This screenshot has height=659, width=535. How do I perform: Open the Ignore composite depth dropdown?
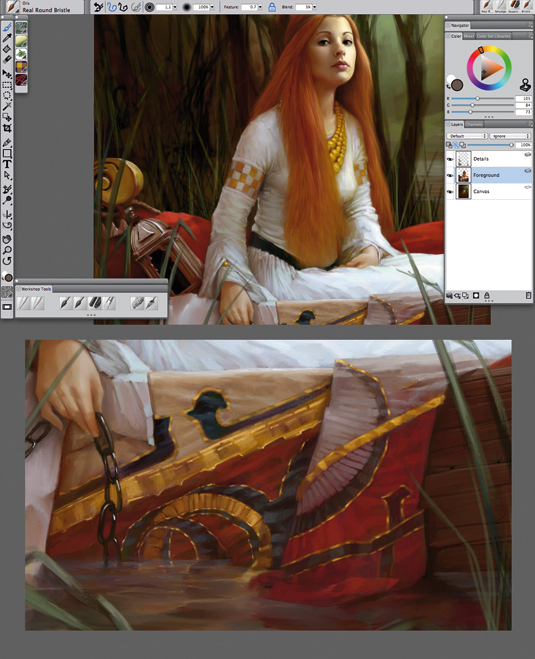tap(510, 136)
